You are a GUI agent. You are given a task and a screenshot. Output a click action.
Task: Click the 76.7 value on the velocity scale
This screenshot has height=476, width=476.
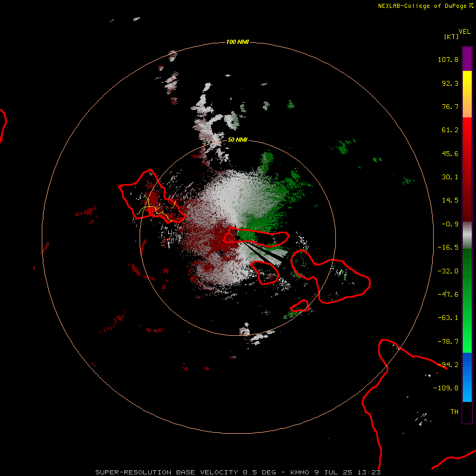pos(450,106)
